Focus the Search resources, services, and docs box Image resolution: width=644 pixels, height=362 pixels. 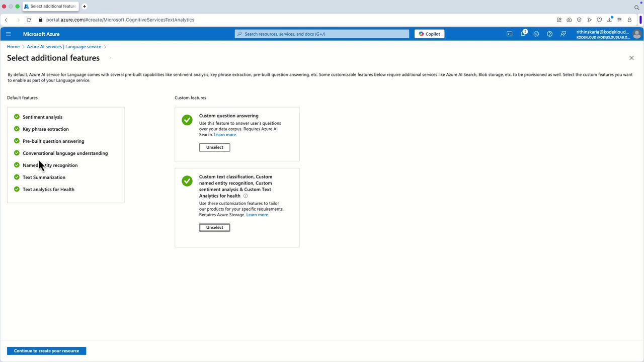[322, 34]
